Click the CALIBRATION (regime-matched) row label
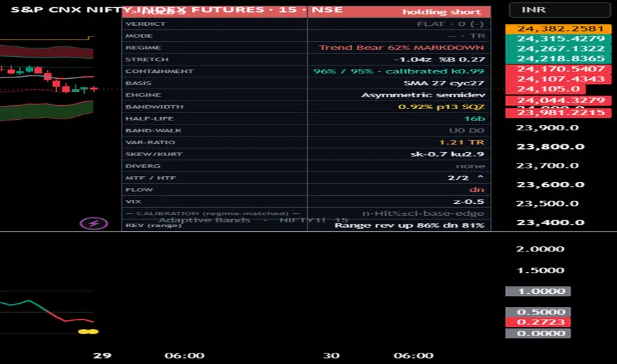Viewport: 617px width, 364px height. click(213, 213)
